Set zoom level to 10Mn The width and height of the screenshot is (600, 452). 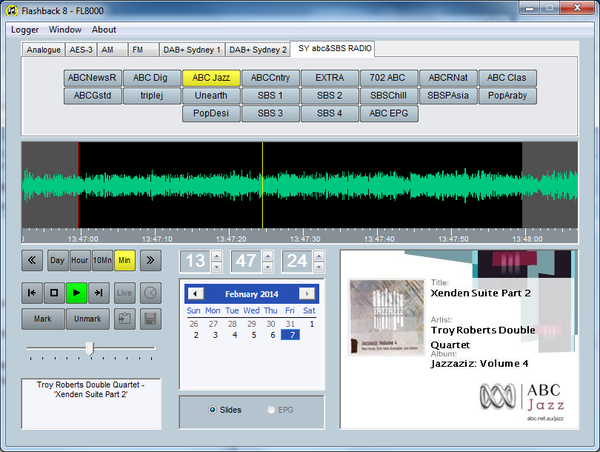click(102, 260)
